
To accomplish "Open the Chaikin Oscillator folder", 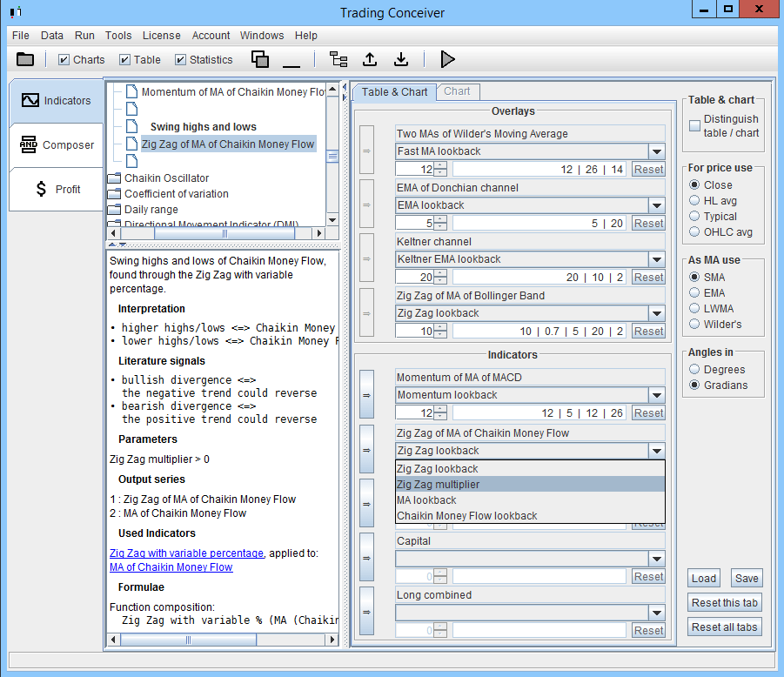I will 166,178.
